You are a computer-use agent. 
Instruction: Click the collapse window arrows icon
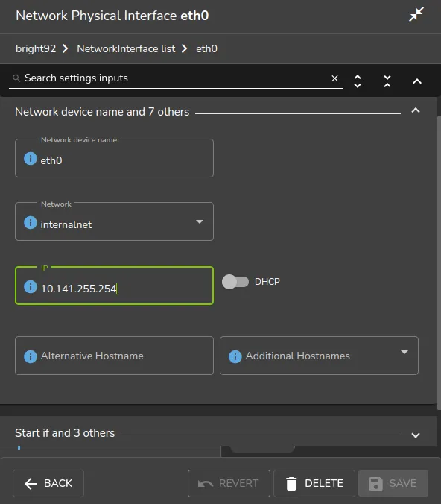[x=416, y=14]
